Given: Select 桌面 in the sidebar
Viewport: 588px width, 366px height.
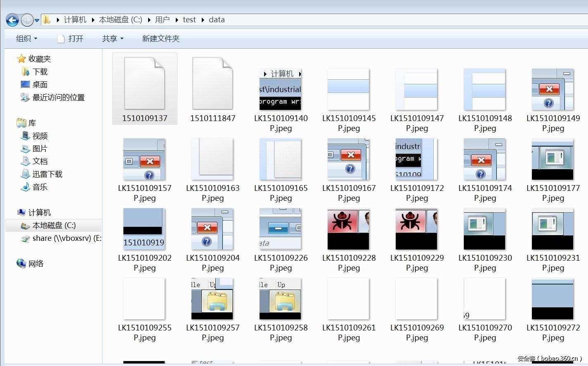Looking at the screenshot, I should (x=40, y=85).
